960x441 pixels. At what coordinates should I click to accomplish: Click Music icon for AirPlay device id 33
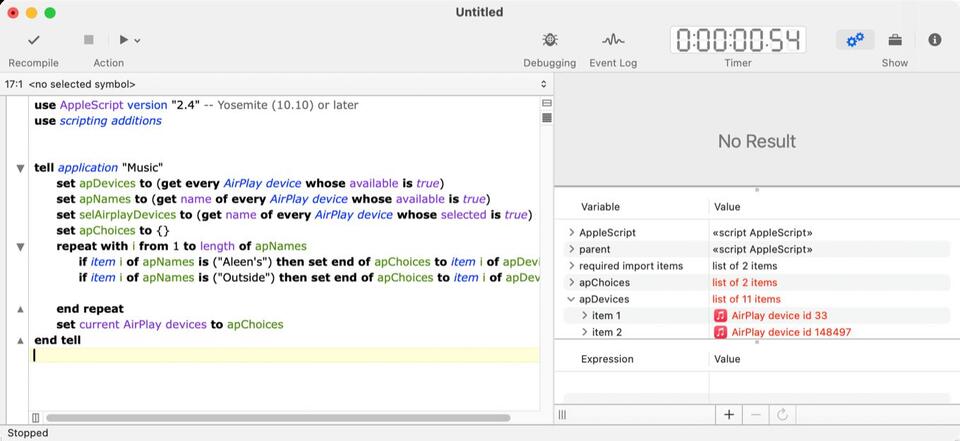click(x=721, y=315)
